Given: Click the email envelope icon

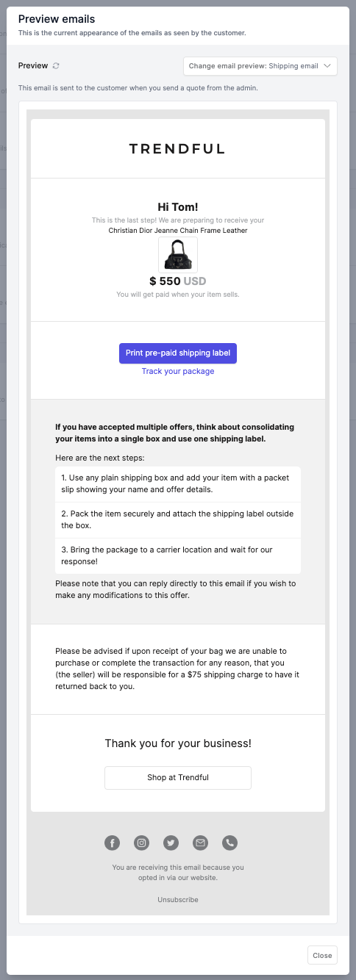Looking at the screenshot, I should [200, 843].
